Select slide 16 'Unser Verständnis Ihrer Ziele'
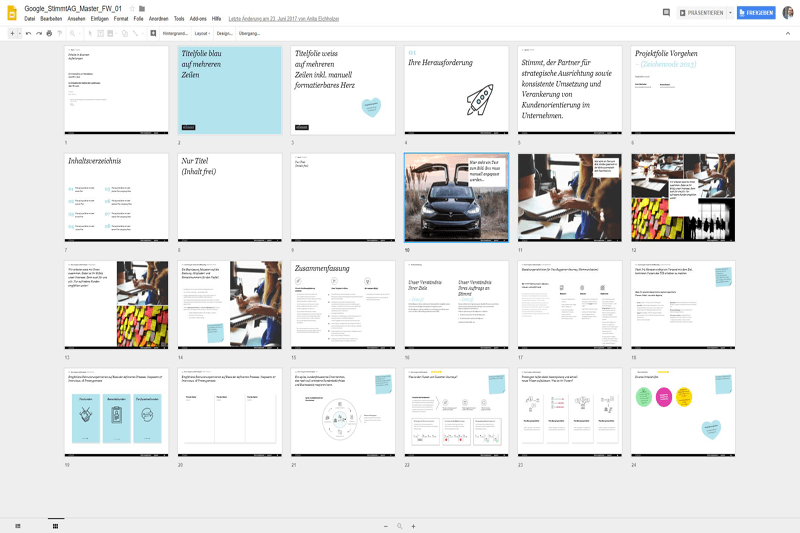This screenshot has height=533, width=800. (x=456, y=305)
